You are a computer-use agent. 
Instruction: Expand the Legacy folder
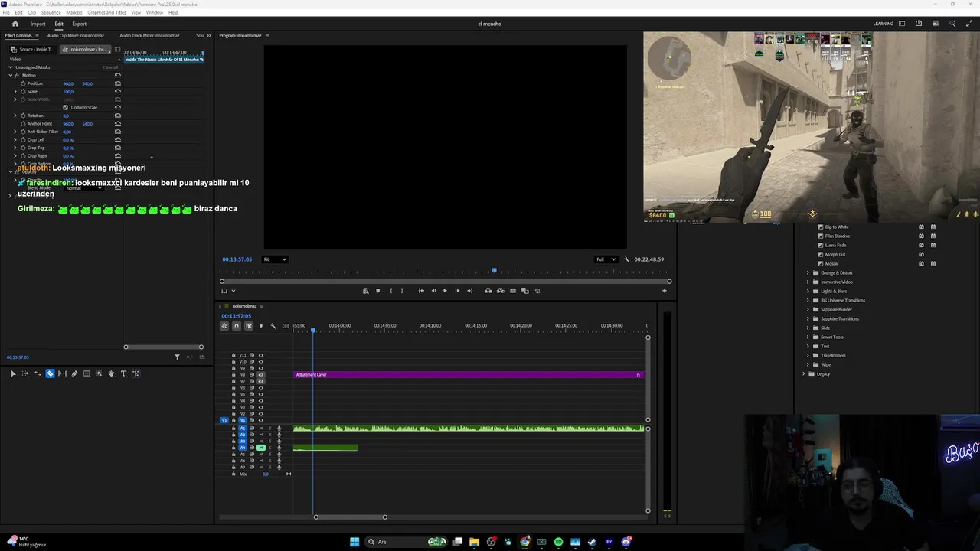(x=803, y=373)
